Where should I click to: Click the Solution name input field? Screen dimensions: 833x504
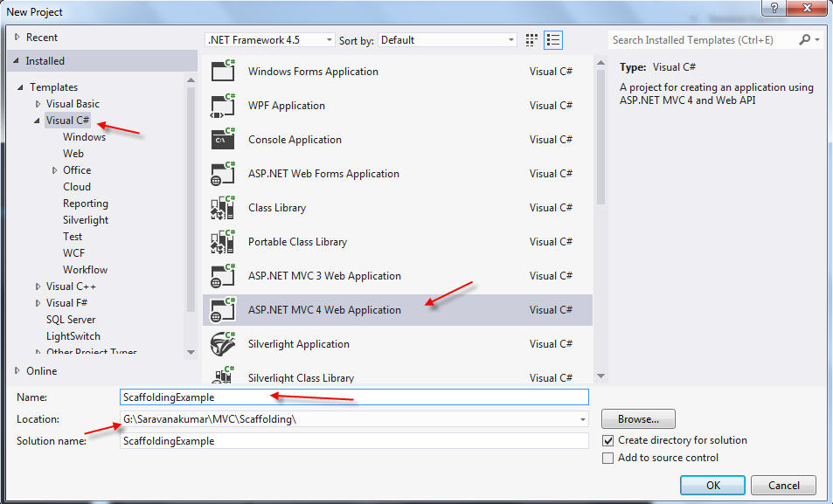pyautogui.click(x=354, y=441)
